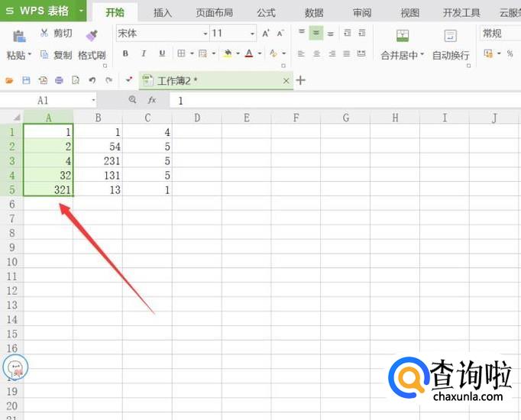Select the Format Painter (格式刷) brush
Viewport: 521px width, 420px height.
click(92, 36)
